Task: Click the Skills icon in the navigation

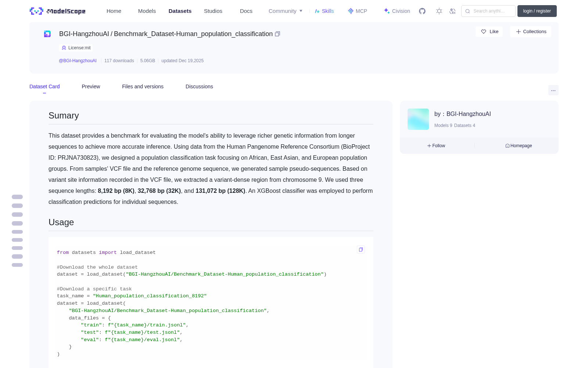Action: (317, 11)
